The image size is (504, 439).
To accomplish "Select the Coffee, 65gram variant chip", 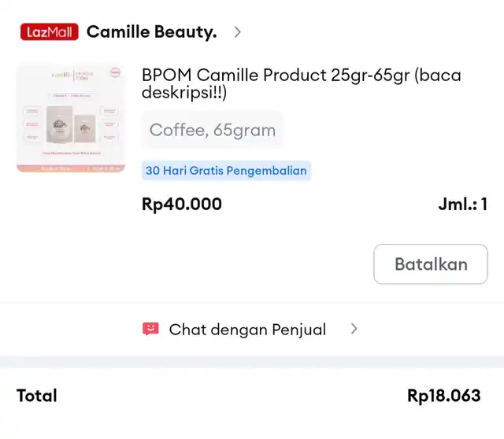I will point(213,130).
